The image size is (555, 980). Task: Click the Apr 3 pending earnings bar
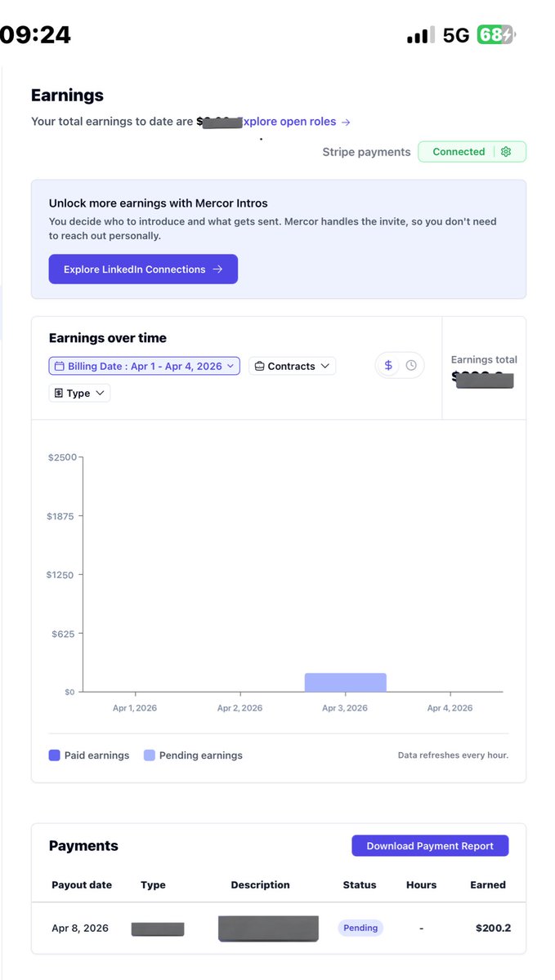(345, 683)
